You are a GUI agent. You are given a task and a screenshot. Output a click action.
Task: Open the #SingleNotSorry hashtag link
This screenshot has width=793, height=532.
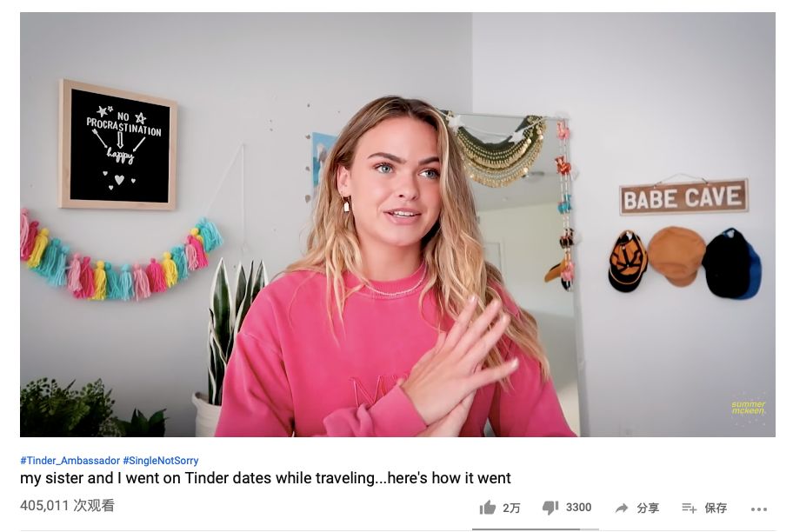161,460
